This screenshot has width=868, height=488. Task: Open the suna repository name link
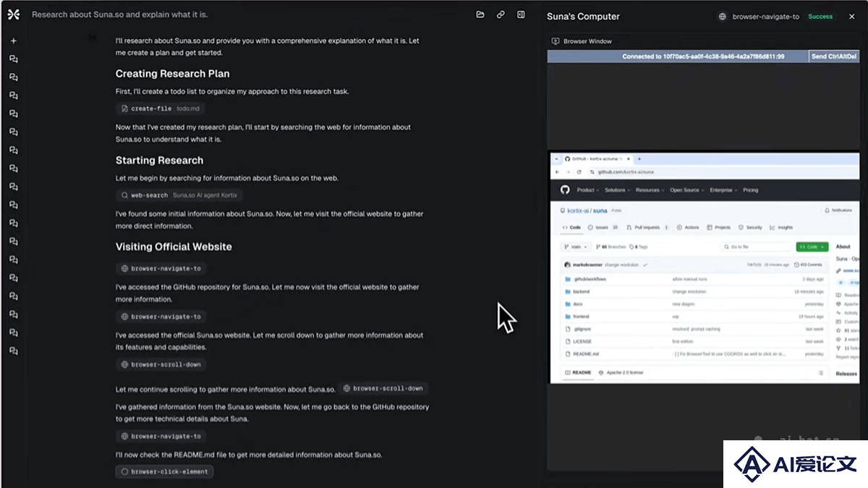tap(600, 210)
